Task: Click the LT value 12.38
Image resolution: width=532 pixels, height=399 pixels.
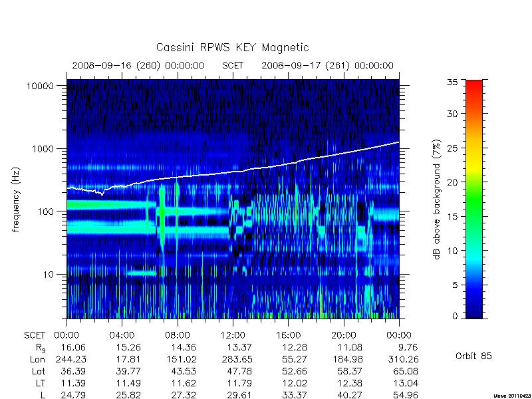Action: pyautogui.click(x=350, y=383)
